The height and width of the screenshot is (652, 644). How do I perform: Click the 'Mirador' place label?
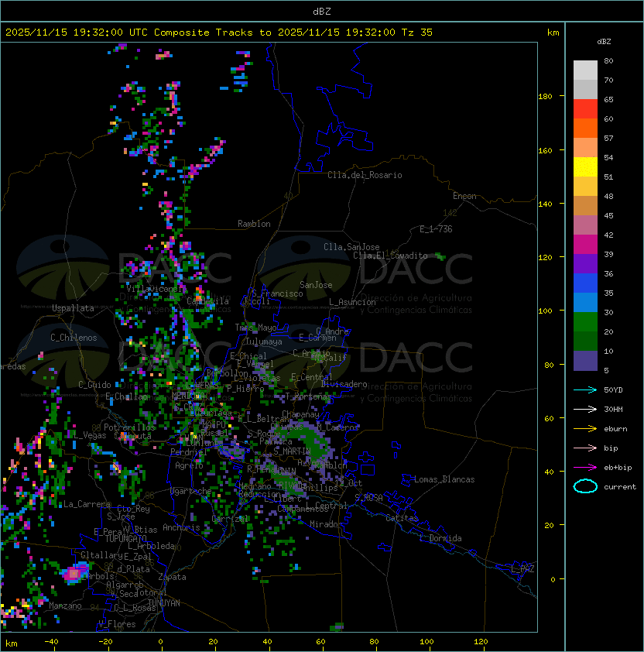[x=326, y=524]
